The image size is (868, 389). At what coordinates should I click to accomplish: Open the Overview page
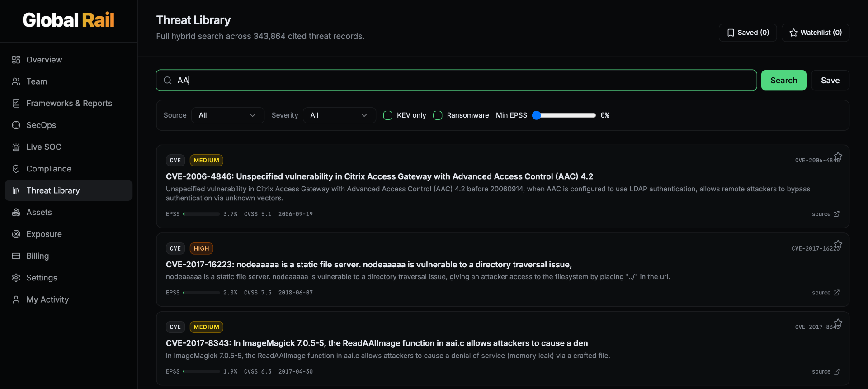69,60
